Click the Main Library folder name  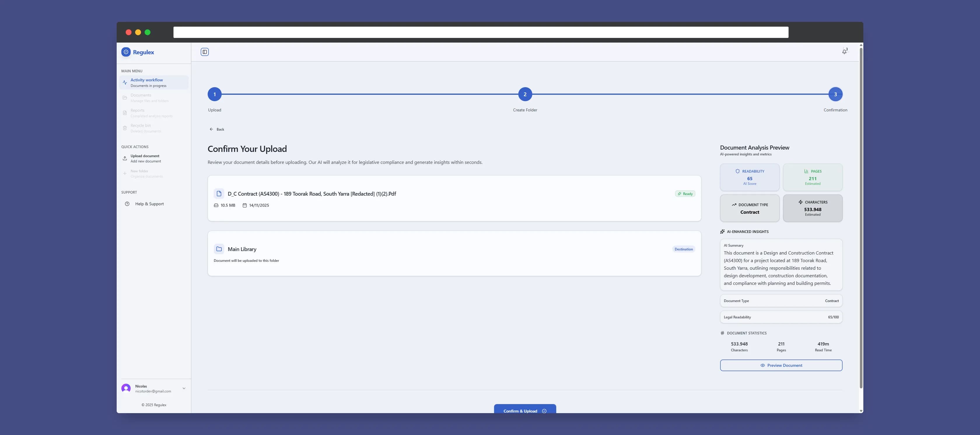(242, 249)
